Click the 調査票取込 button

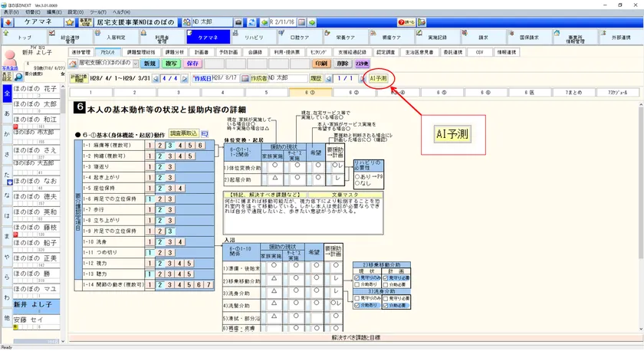click(x=183, y=133)
